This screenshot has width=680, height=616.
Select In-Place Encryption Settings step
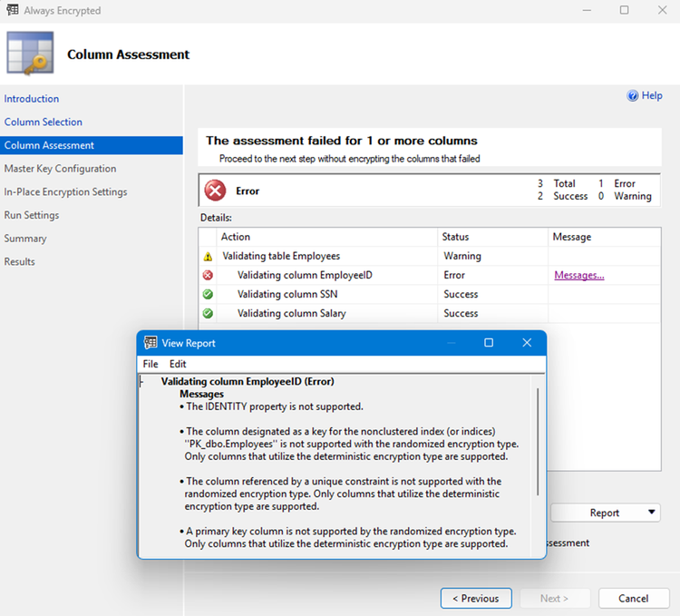tap(66, 191)
